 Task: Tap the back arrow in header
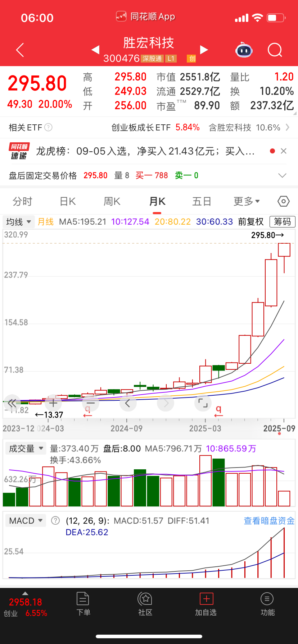point(20,50)
